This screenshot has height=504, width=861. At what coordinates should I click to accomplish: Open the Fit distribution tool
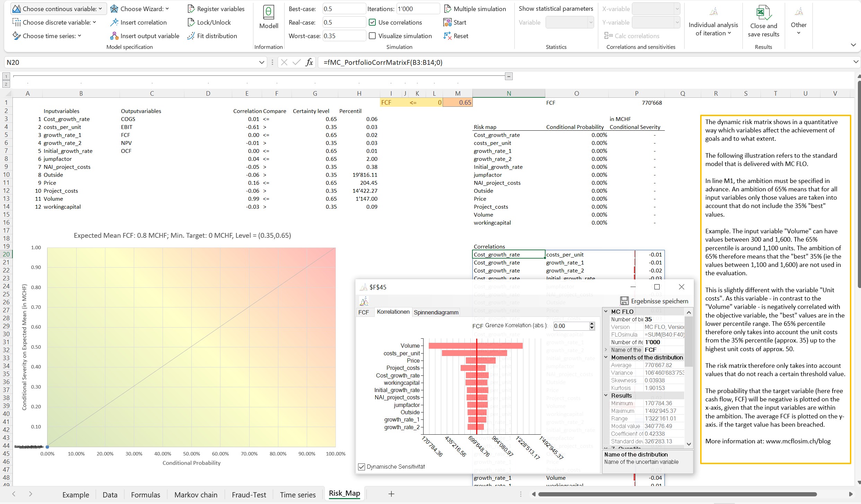(x=212, y=36)
